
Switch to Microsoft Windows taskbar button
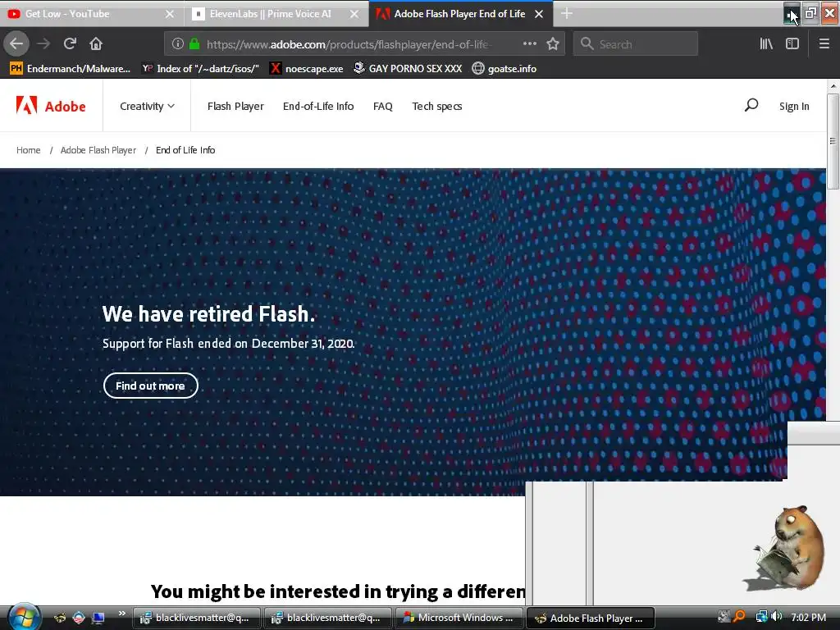(x=459, y=618)
